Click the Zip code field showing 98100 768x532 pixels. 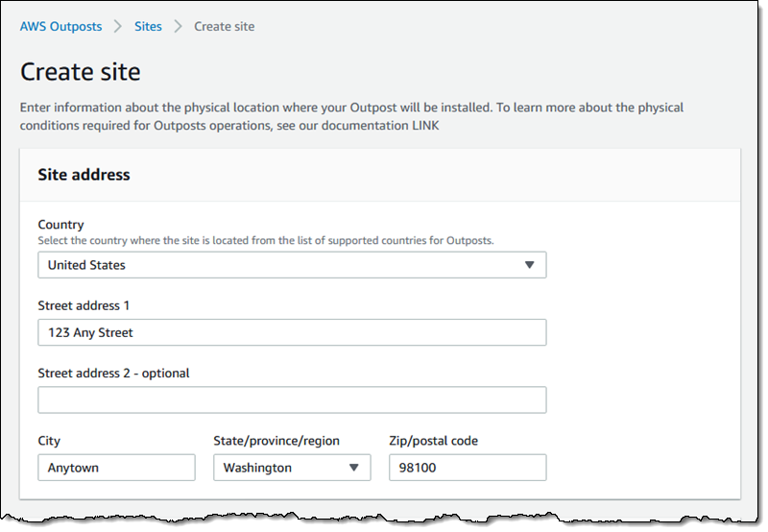tap(468, 468)
